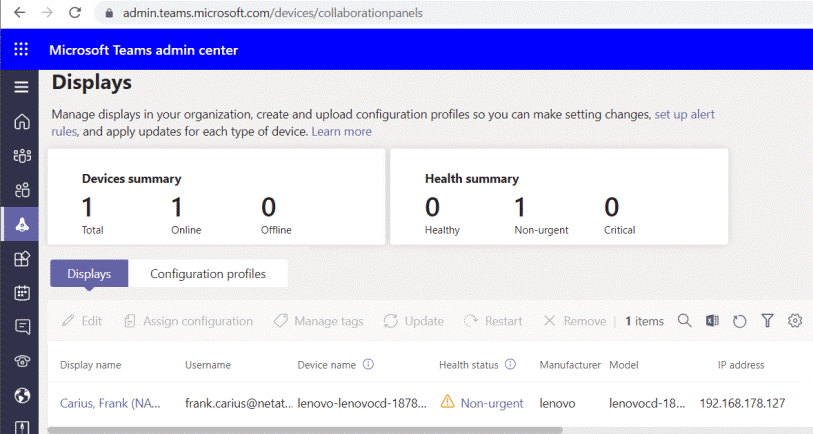Open the Meetings calendar sidebar icon
The image size is (813, 434).
[22, 292]
